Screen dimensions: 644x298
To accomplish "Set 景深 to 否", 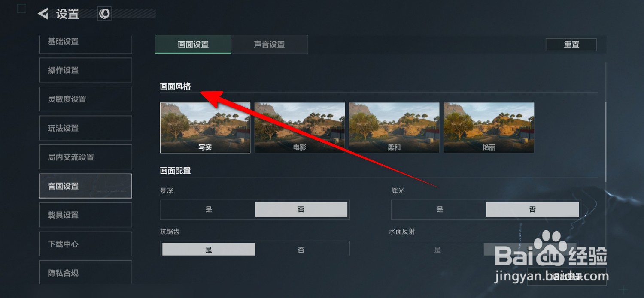I will [301, 210].
